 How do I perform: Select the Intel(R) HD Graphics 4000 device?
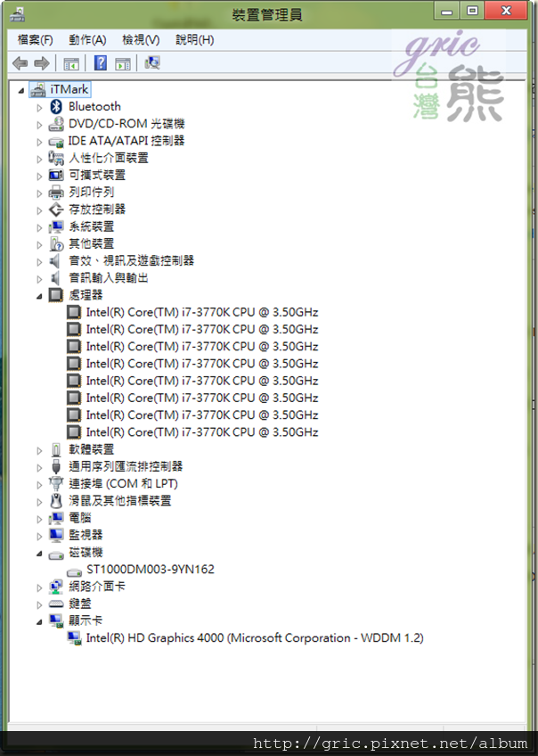pos(255,638)
